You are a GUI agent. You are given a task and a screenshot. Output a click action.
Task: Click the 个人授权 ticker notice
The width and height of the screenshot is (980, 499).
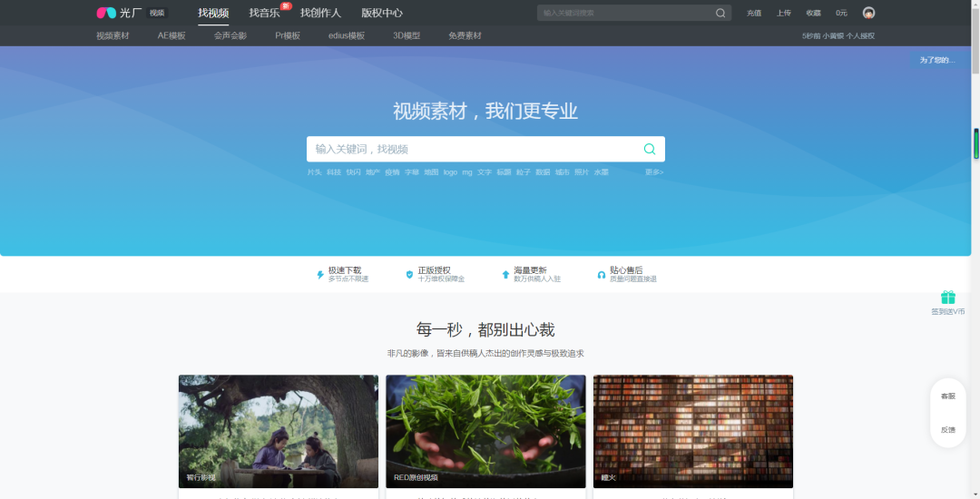tap(838, 35)
